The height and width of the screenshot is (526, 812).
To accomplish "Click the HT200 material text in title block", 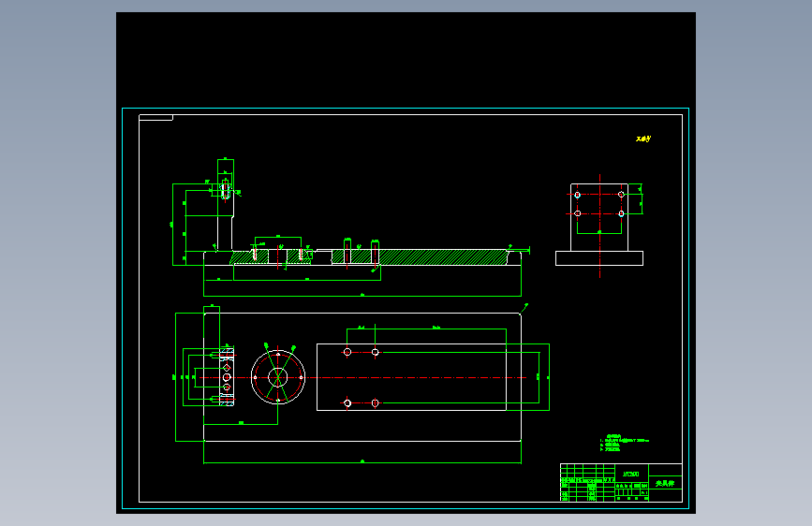I will 630,474.
